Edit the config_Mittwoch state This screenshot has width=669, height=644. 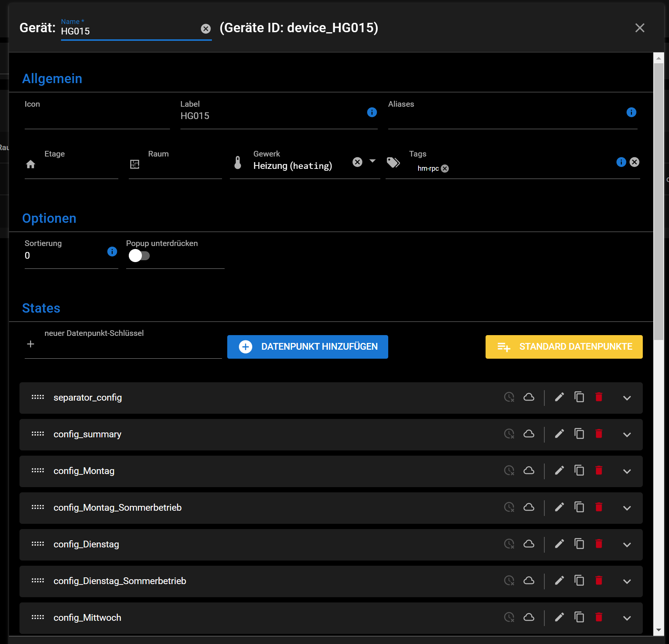(559, 617)
